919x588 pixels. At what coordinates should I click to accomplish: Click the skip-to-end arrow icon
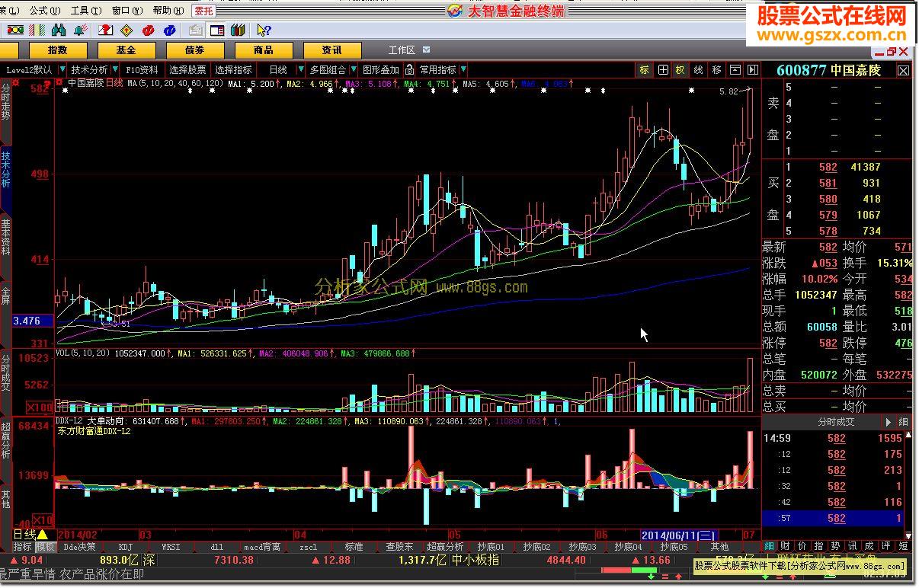[752, 70]
